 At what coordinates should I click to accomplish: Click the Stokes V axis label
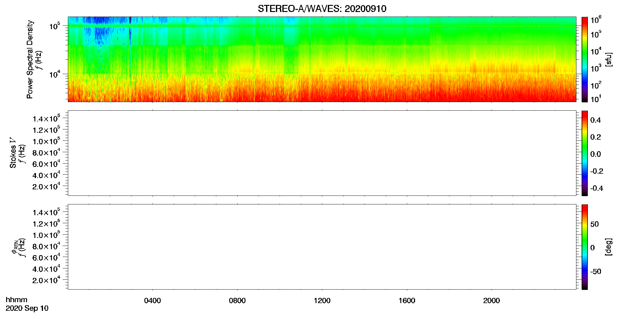[13, 153]
